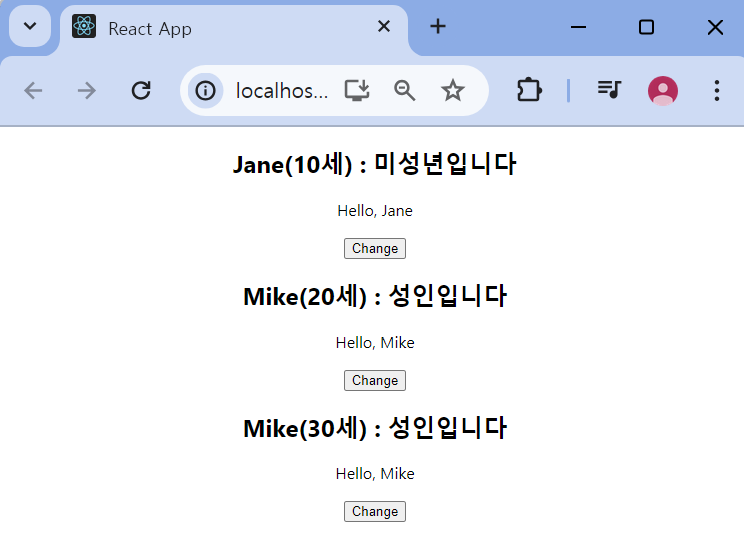Open the Extensions puzzle icon
Screen dimensions: 744x534
coord(529,90)
